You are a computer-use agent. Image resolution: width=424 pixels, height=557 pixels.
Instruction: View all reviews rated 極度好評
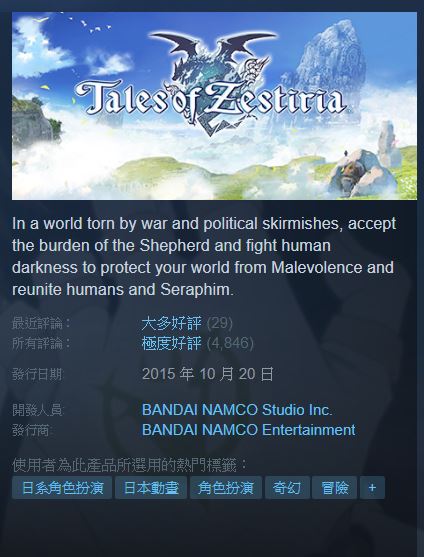(172, 343)
